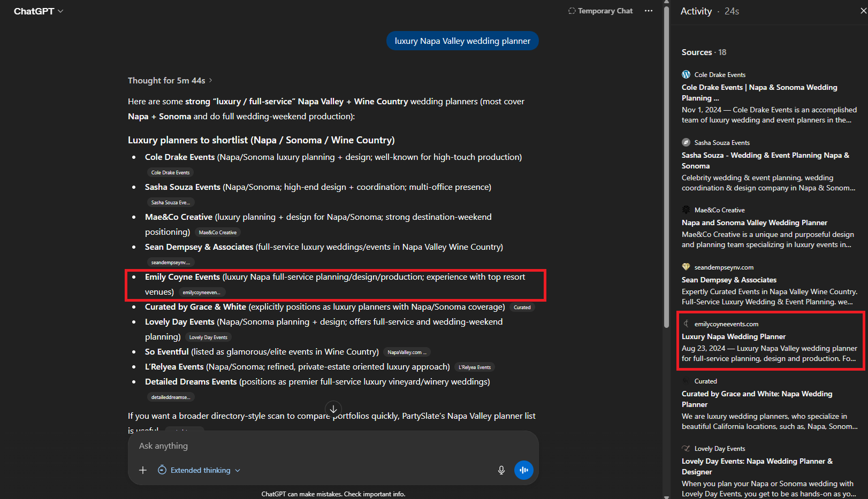Open the ChatGPT model selector dropdown
Image resolution: width=868 pixels, height=499 pixels.
39,11
